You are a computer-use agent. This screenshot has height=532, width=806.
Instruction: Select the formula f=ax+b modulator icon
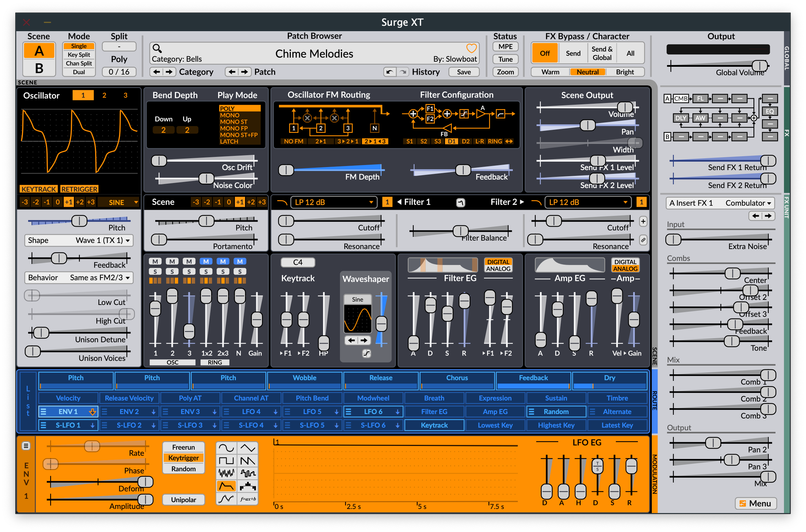(x=248, y=498)
